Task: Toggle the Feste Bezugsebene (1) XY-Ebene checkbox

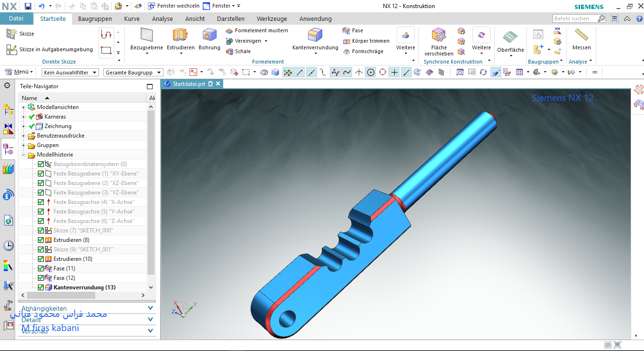Action: [x=41, y=174]
